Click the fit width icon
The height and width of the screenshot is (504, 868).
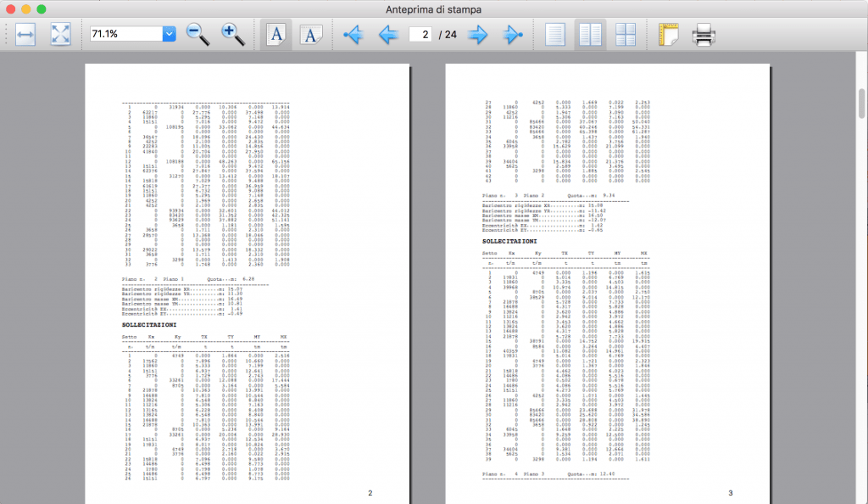tap(25, 34)
